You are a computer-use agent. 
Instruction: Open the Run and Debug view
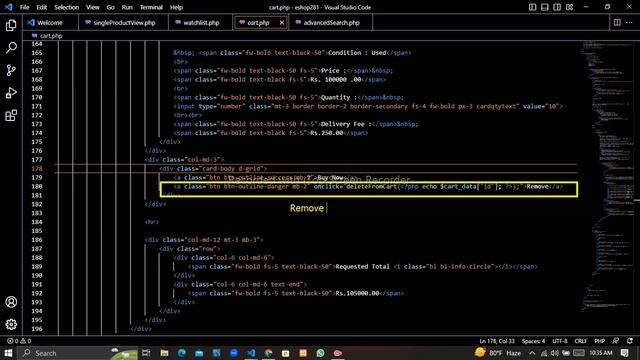click(x=11, y=93)
